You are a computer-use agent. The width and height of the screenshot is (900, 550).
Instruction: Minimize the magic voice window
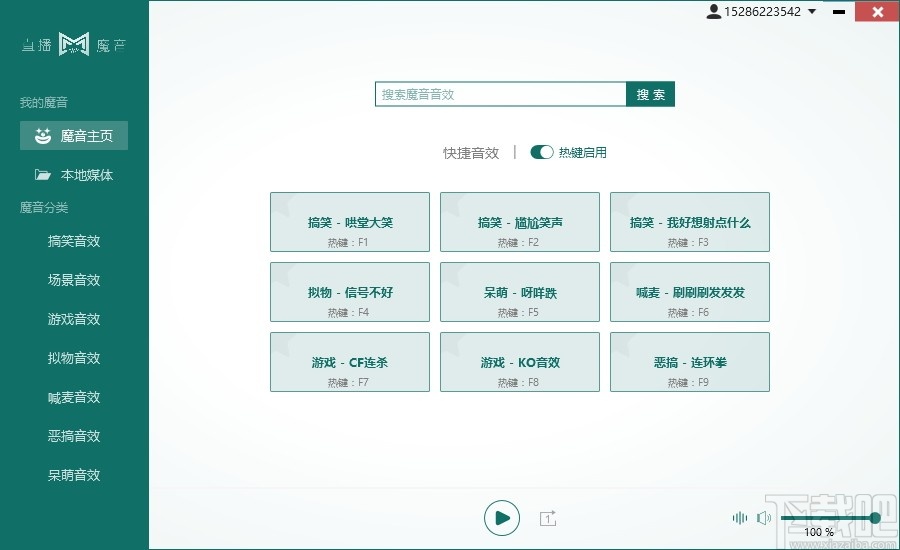[839, 11]
